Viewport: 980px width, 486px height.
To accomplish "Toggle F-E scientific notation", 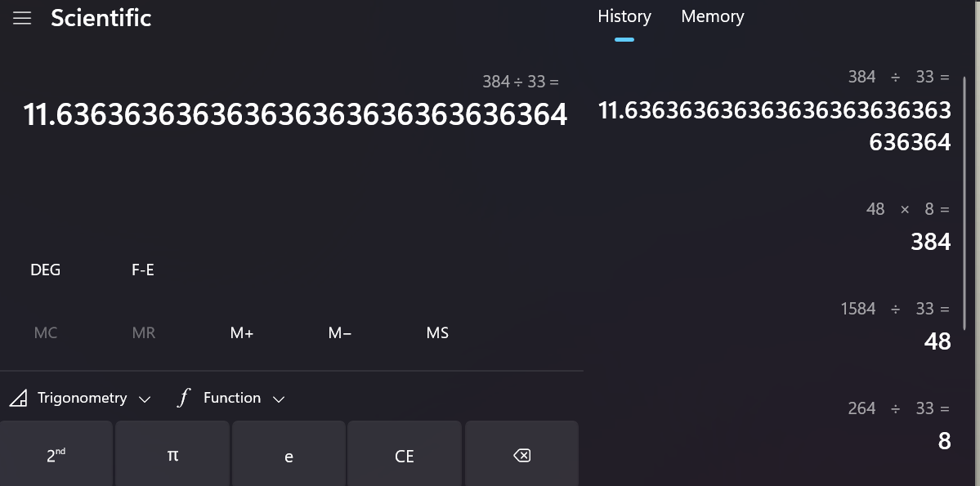I will [143, 270].
